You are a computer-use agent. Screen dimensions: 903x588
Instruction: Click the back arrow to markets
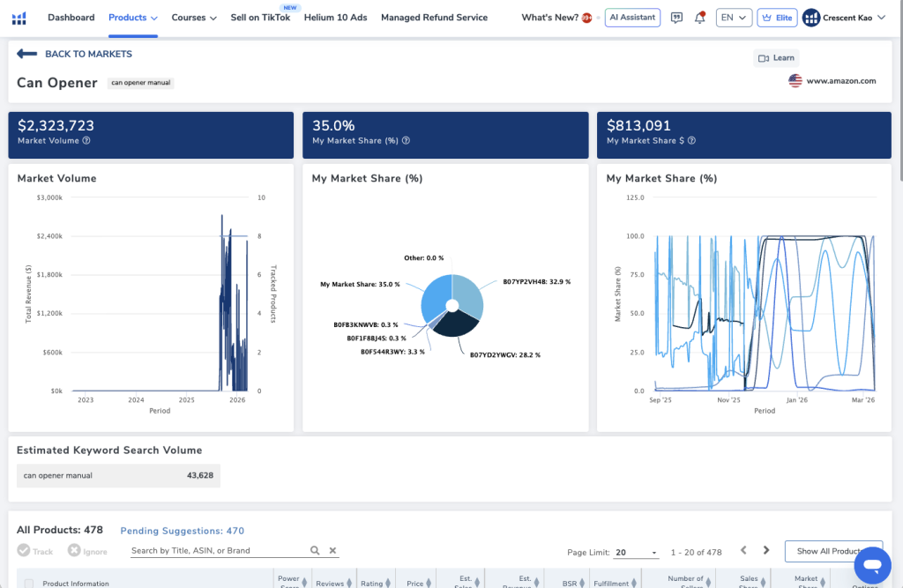[26, 54]
